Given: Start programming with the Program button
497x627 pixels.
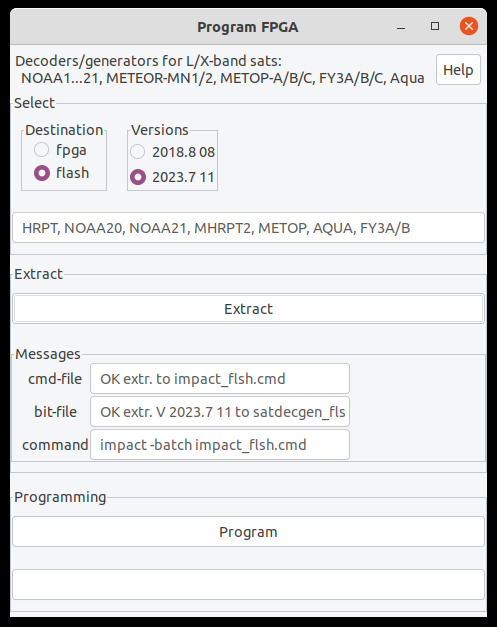Looking at the screenshot, I should pyautogui.click(x=248, y=532).
